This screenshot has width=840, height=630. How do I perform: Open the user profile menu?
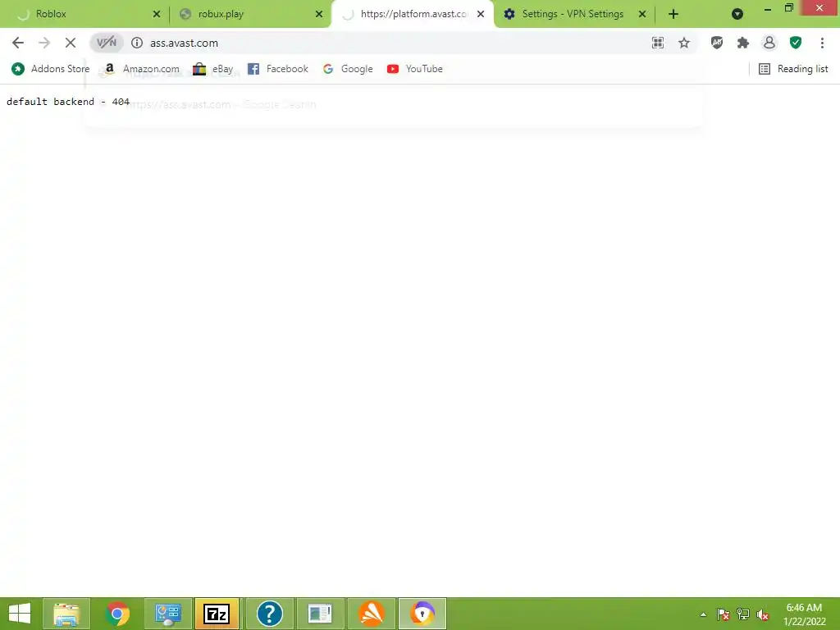[x=769, y=43]
